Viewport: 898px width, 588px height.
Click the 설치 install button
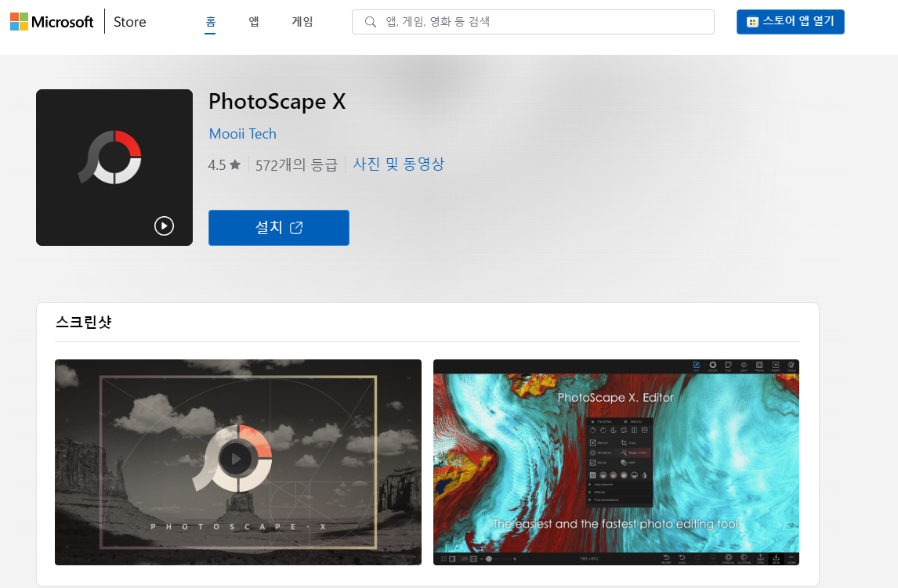[278, 228]
